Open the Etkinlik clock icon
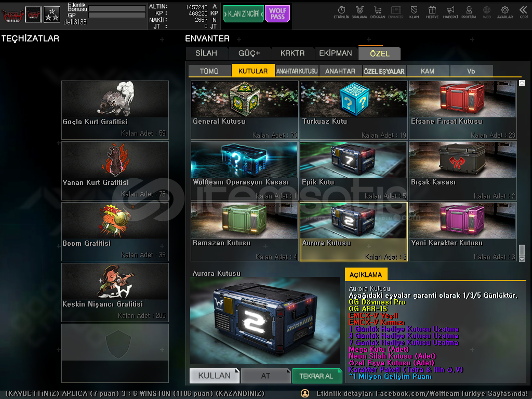The width and height of the screenshot is (532, 399). tap(341, 12)
